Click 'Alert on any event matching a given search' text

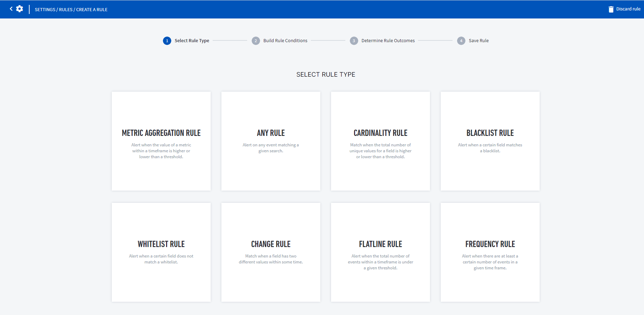tap(271, 148)
